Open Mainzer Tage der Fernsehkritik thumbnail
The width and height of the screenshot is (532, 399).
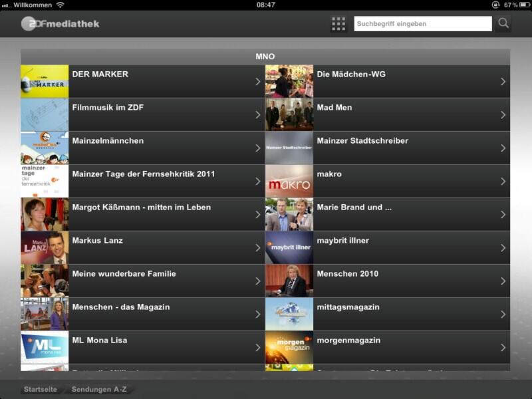(45, 181)
